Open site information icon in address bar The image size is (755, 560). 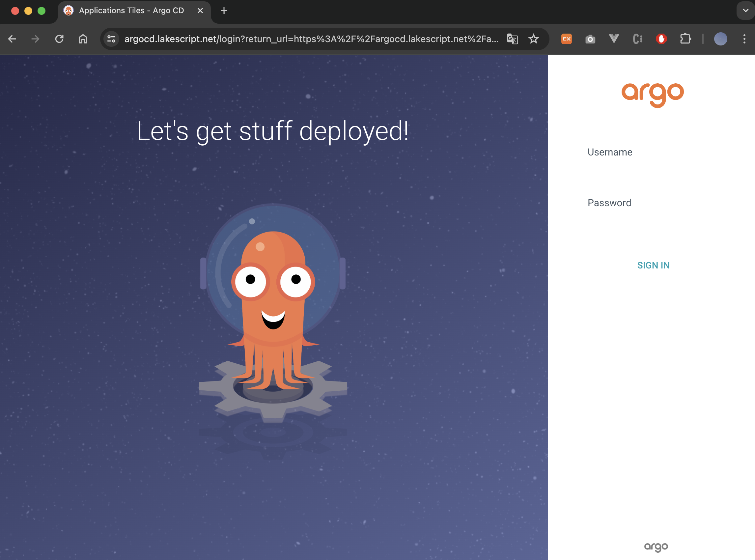point(111,39)
